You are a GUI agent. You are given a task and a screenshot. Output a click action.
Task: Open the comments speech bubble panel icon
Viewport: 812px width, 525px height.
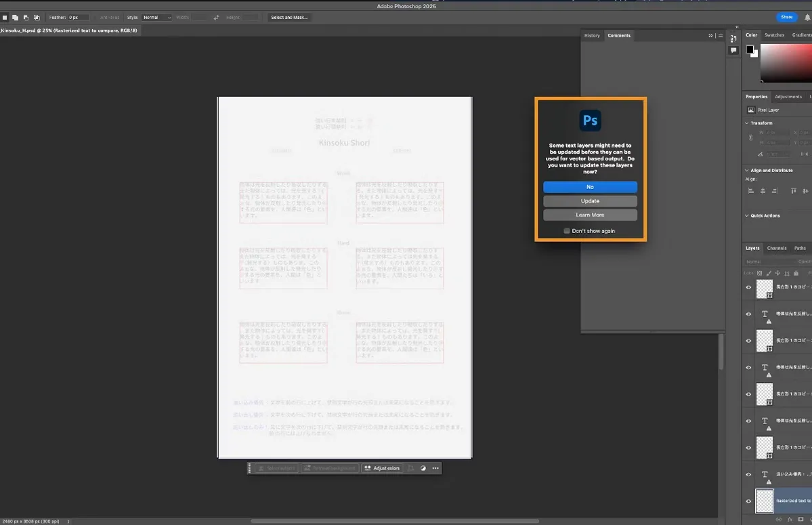(733, 51)
